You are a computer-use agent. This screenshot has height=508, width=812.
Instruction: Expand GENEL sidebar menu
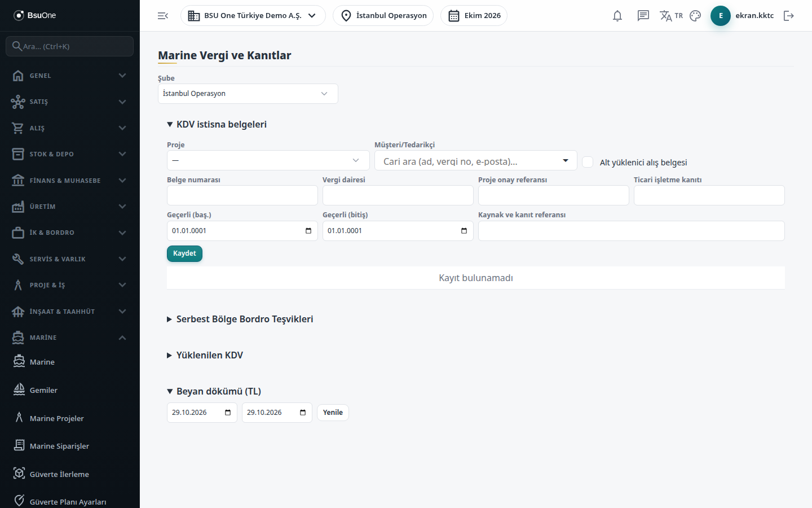point(70,76)
